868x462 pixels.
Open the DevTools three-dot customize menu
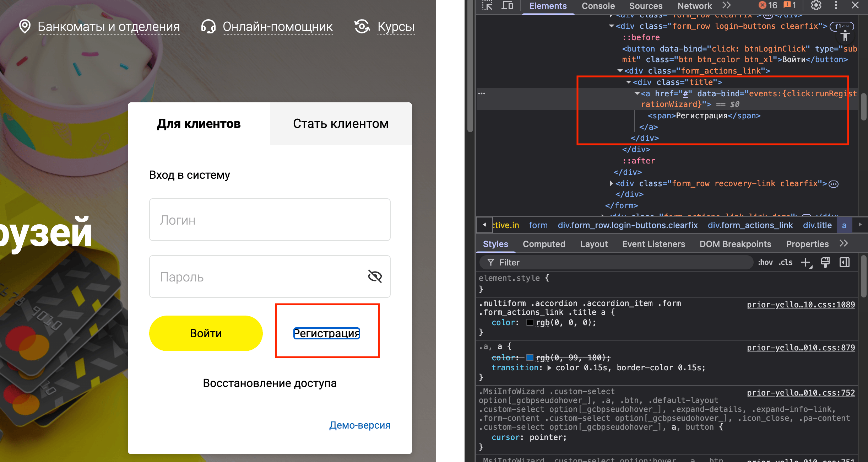[836, 6]
